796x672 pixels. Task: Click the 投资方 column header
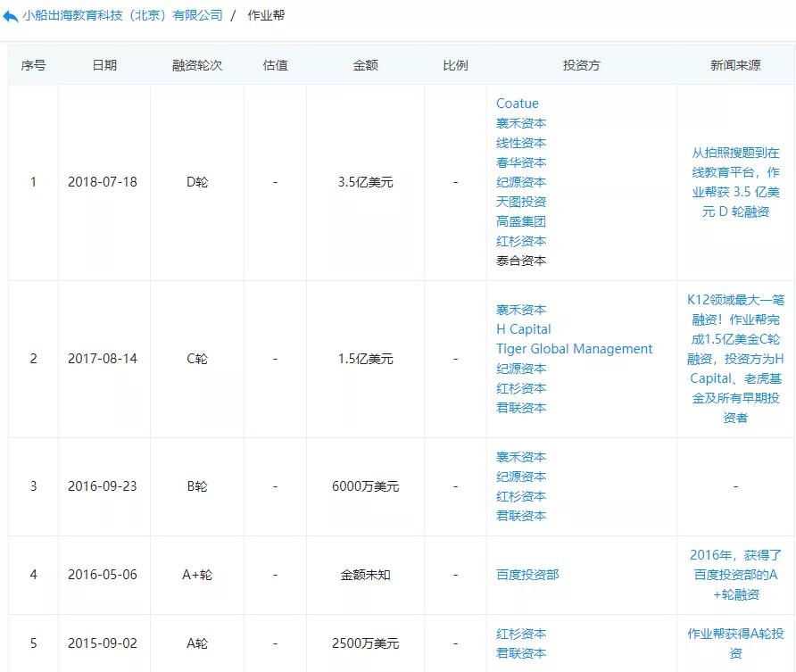581,65
